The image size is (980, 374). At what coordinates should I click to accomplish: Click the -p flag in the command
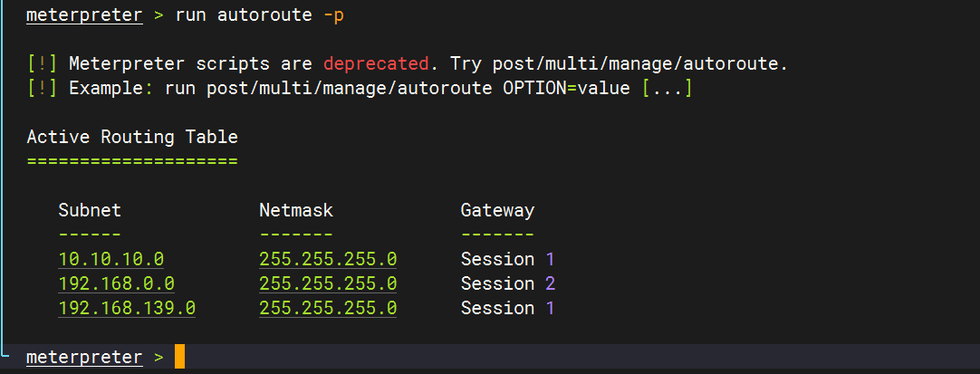click(333, 15)
